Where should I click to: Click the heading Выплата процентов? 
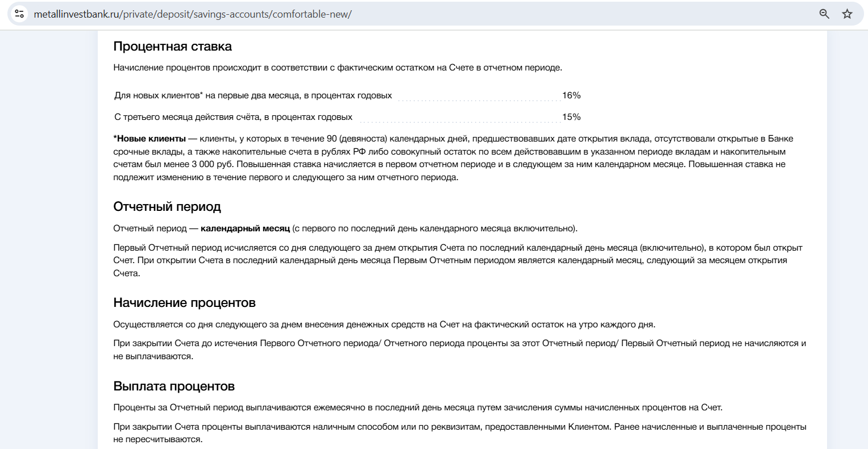pyautogui.click(x=174, y=386)
